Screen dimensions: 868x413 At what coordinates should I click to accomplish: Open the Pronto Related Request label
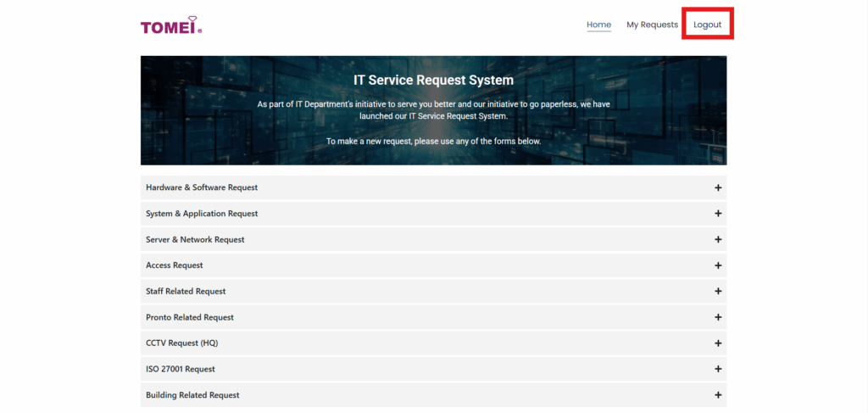[x=190, y=317]
